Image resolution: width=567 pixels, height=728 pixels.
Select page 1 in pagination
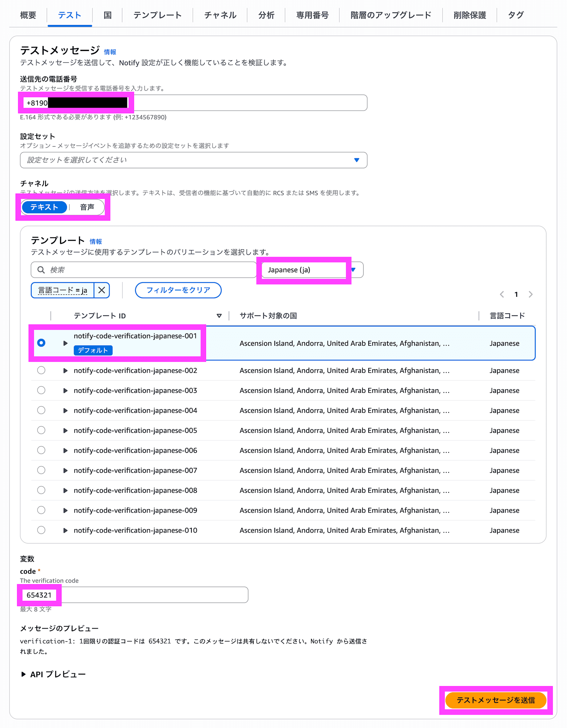pos(516,294)
